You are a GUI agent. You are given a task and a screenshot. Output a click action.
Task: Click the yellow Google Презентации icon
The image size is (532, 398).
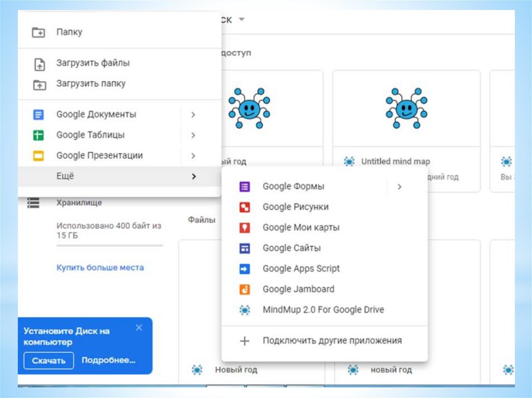[38, 156]
